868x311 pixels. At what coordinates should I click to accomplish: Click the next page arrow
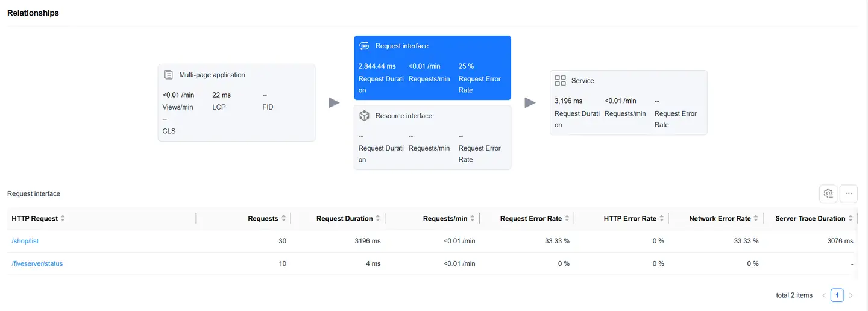pos(851,295)
